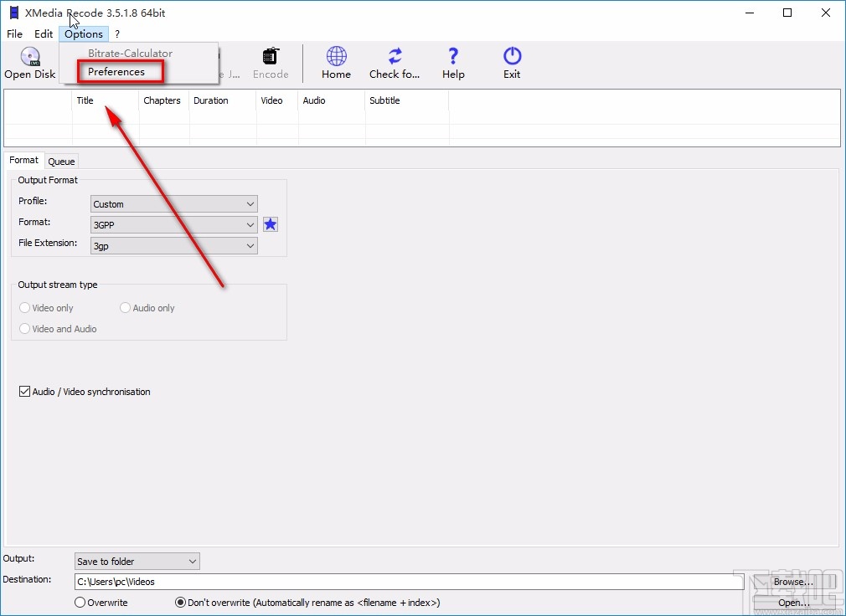846x616 pixels.
Task: Expand the Format dropdown showing 3GPP
Action: click(x=173, y=225)
